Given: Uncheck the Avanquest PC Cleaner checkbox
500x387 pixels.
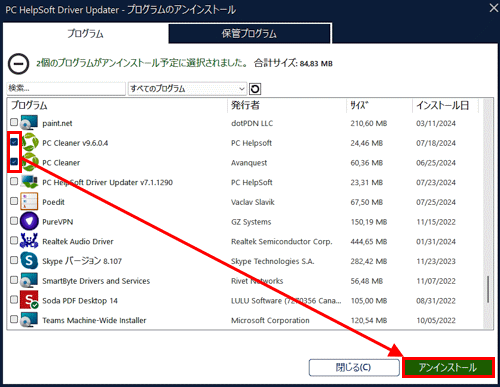Looking at the screenshot, I should pos(14,162).
